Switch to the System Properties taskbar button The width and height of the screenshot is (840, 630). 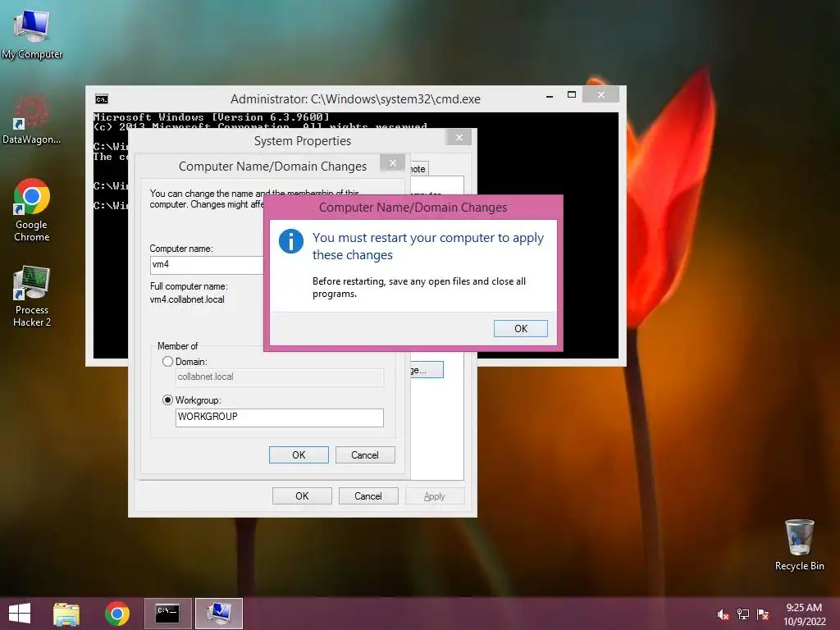(x=219, y=614)
